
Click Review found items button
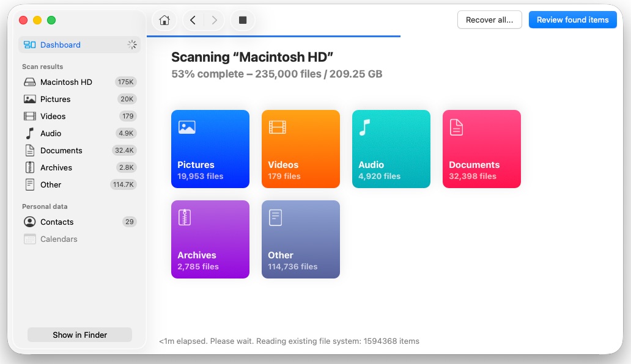coord(573,20)
